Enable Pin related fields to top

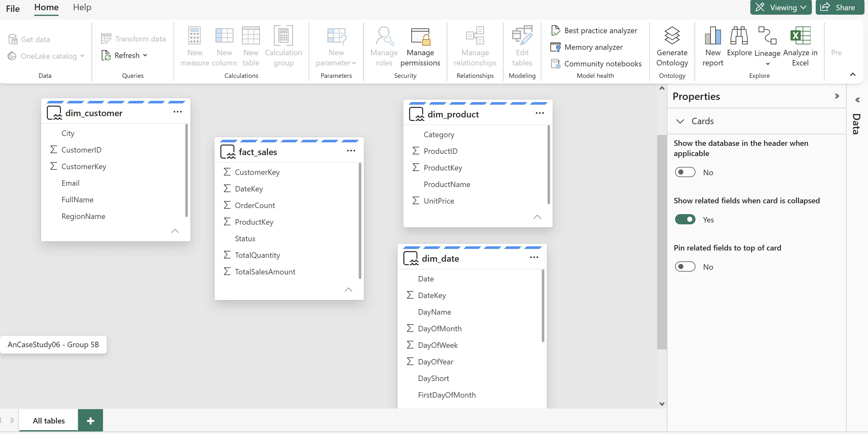685,266
